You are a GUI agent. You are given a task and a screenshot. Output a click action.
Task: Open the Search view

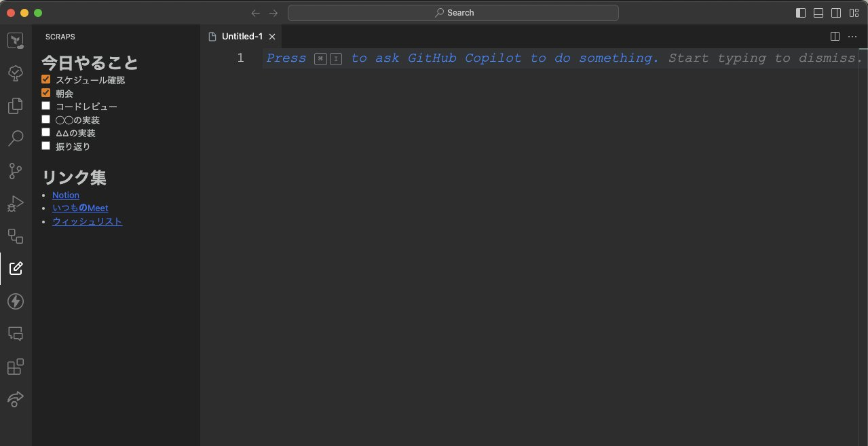click(x=15, y=138)
